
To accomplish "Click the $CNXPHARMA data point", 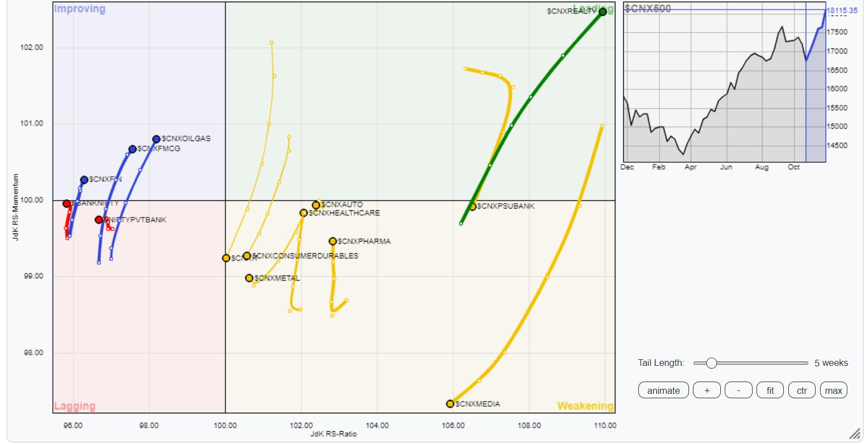I will pos(333,242).
